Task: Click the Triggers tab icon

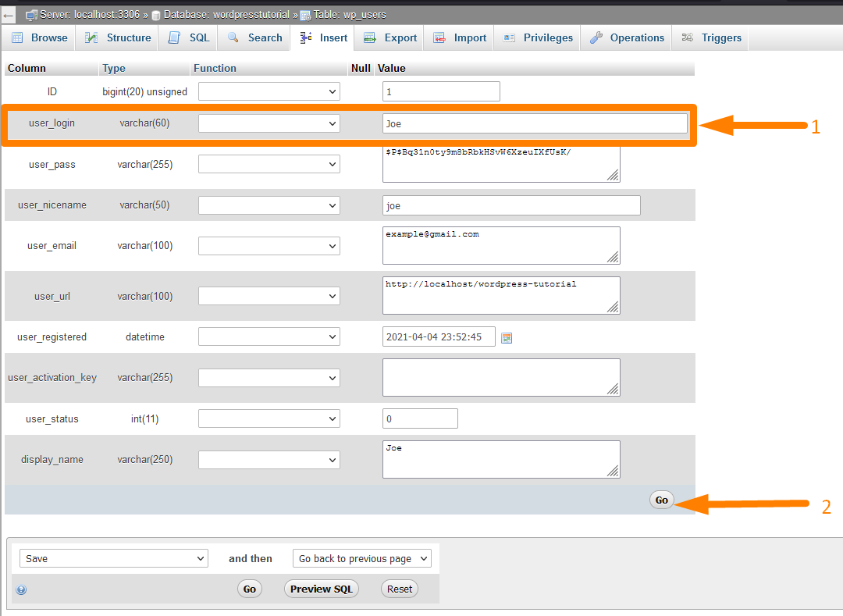Action: [687, 37]
